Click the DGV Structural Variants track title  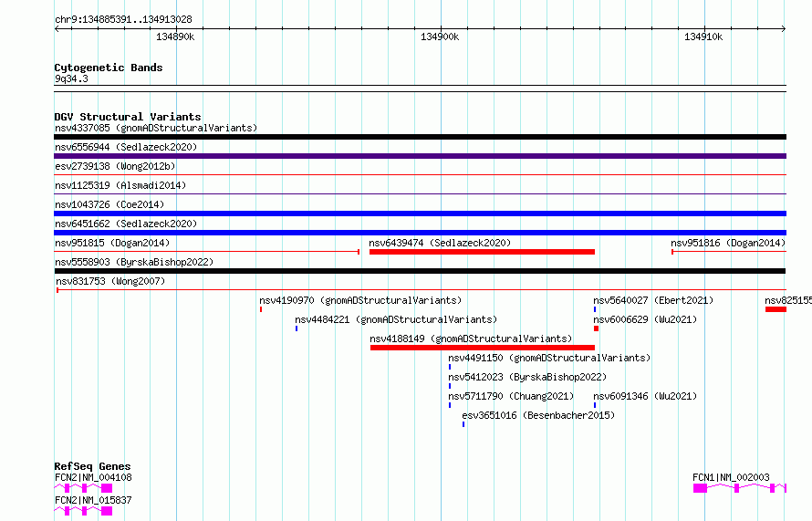[128, 117]
